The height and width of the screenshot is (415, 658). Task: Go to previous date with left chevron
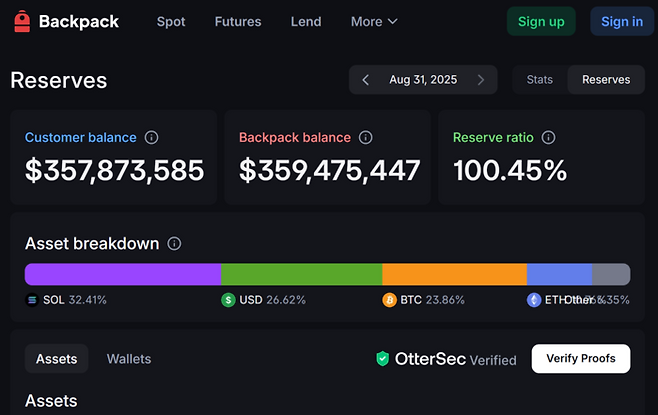(366, 80)
